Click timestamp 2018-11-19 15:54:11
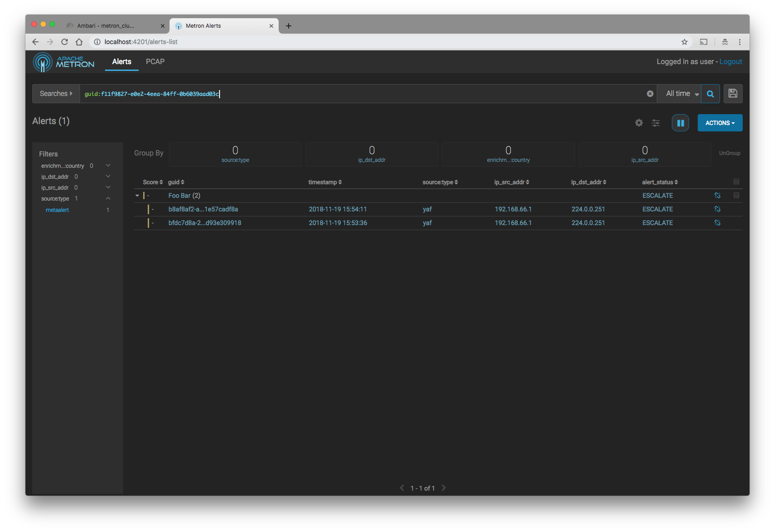775x532 pixels. (338, 209)
